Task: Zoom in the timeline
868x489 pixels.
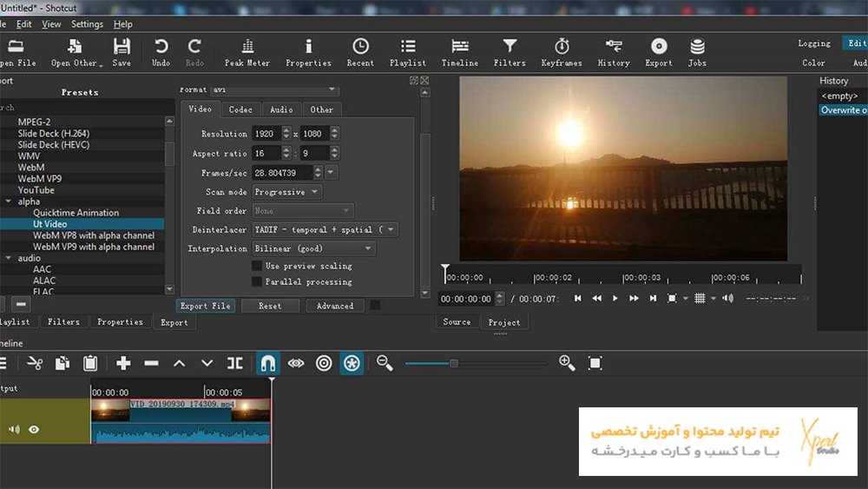Action: pyautogui.click(x=567, y=363)
